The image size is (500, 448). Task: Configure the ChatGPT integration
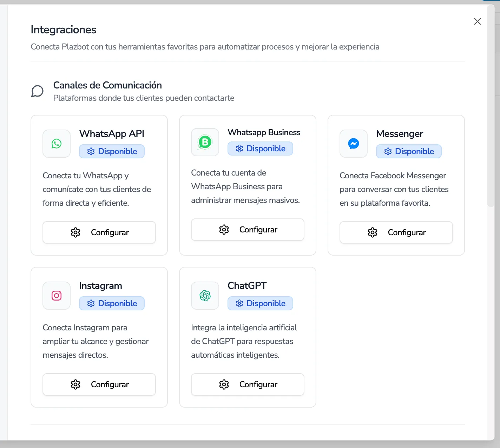click(x=248, y=384)
